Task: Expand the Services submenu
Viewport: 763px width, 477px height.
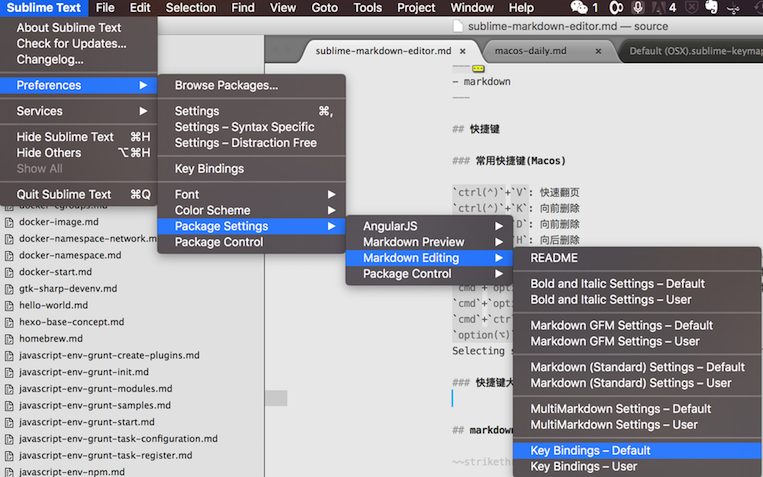Action: (80, 111)
